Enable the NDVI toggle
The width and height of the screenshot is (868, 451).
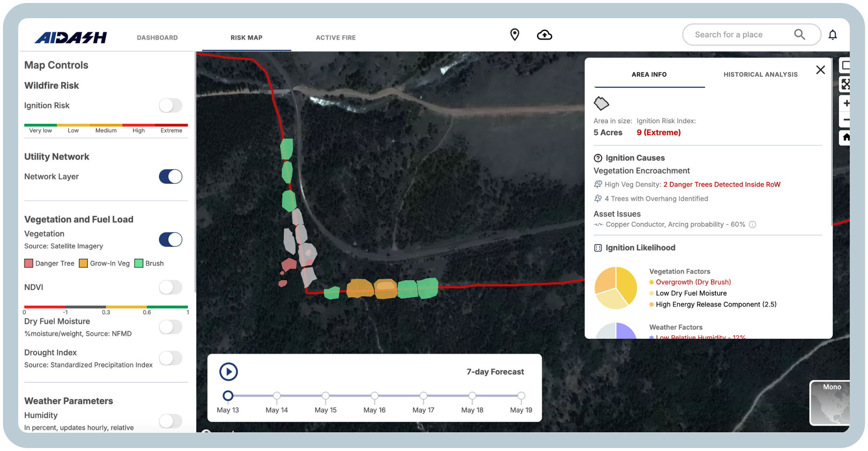pos(171,287)
